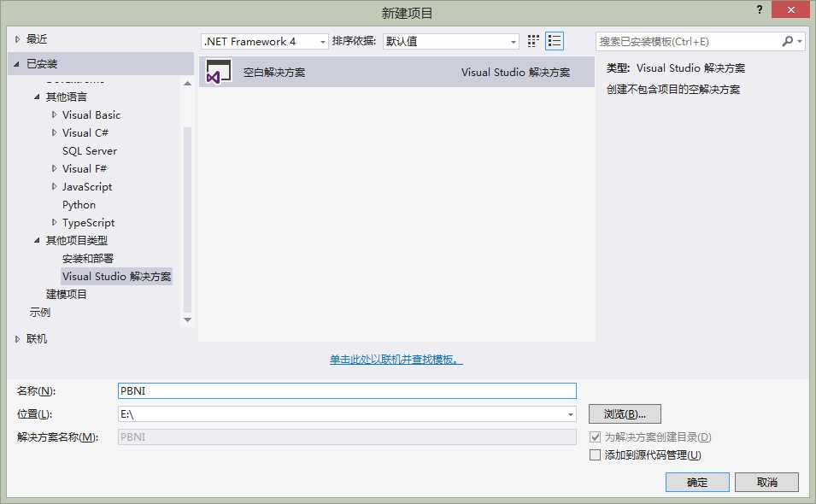816x504 pixels.
Task: Open the 位置 E:\ location dropdown arrow
Action: click(571, 414)
